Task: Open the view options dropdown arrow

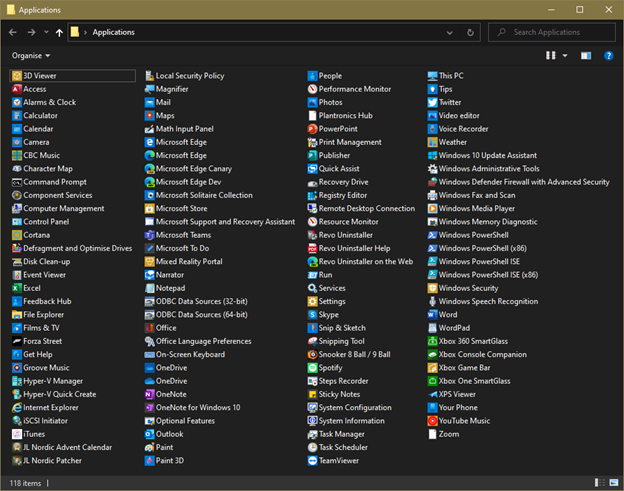Action: [x=565, y=56]
